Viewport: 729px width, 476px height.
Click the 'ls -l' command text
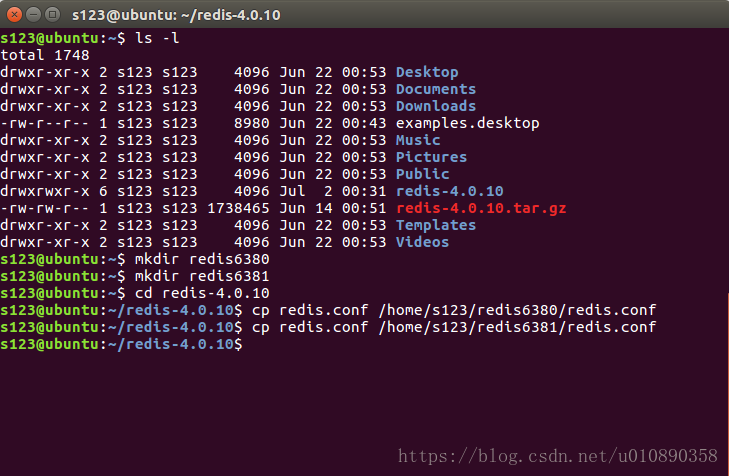157,38
